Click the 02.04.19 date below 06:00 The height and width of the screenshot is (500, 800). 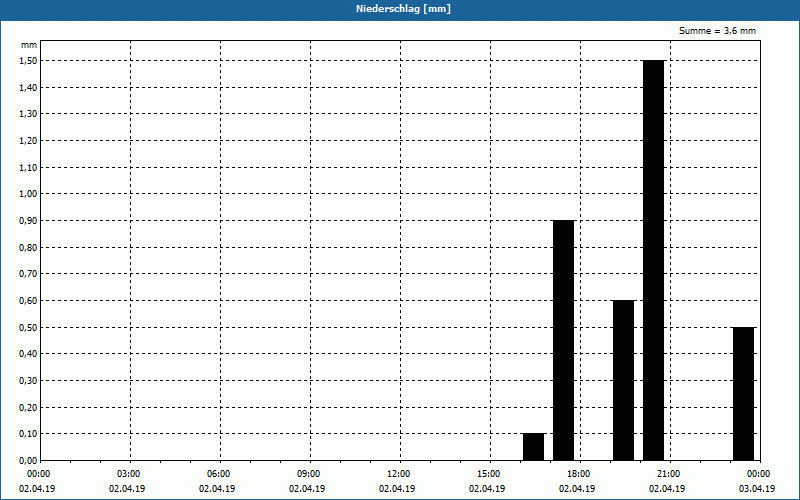217,488
